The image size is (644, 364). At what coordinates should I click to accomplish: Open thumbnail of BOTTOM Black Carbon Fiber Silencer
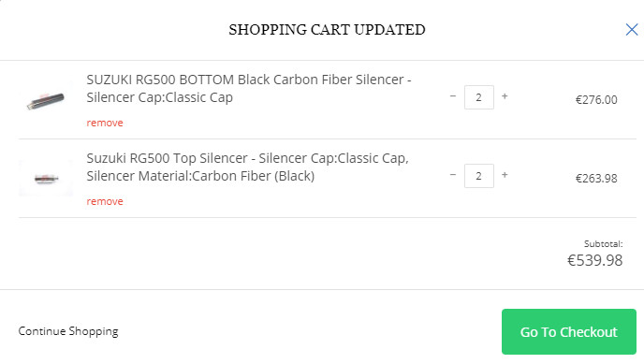[46, 100]
